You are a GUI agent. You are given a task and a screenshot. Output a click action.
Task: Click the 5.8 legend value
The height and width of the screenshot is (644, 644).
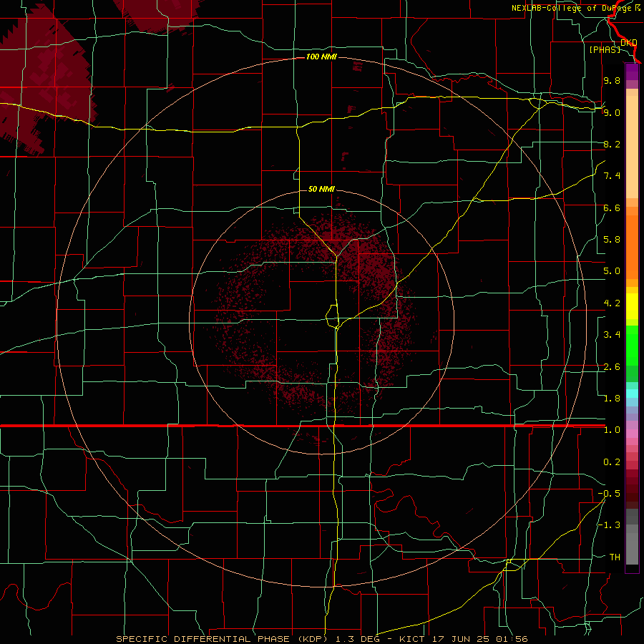tap(612, 240)
